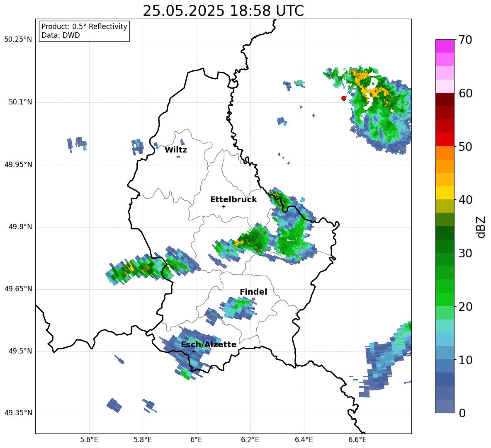This screenshot has width=491, height=448.
Task: Click the 49.65°N latitude label
Action: [18, 289]
